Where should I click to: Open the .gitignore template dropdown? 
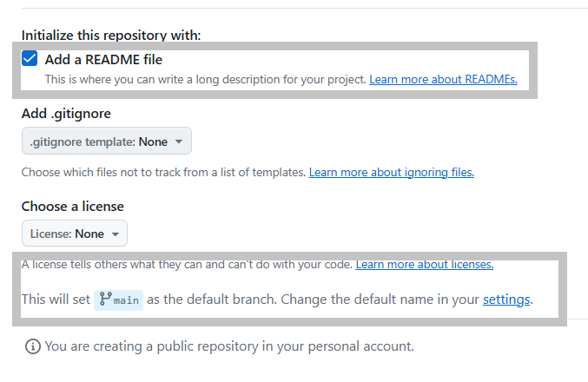coord(106,141)
